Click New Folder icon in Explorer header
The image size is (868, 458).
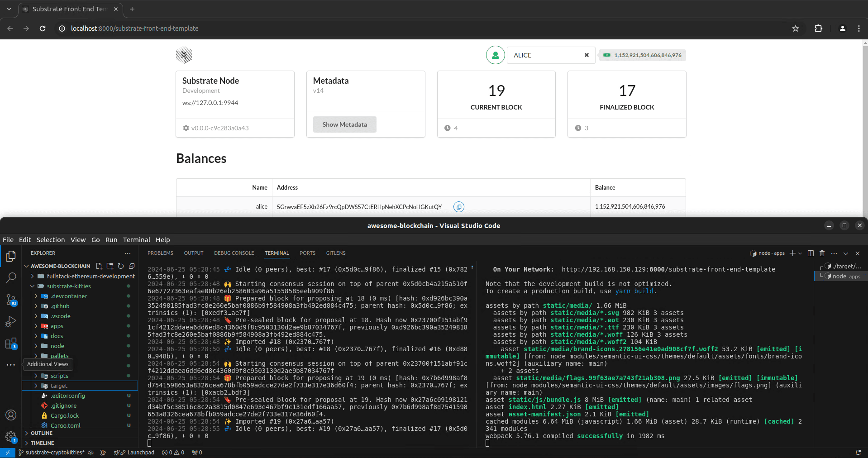[x=110, y=266]
